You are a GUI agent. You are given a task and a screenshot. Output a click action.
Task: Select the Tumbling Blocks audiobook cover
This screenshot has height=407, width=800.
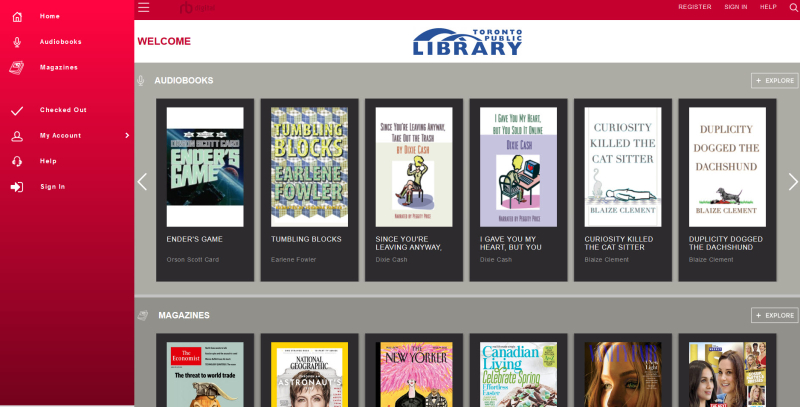tap(309, 167)
